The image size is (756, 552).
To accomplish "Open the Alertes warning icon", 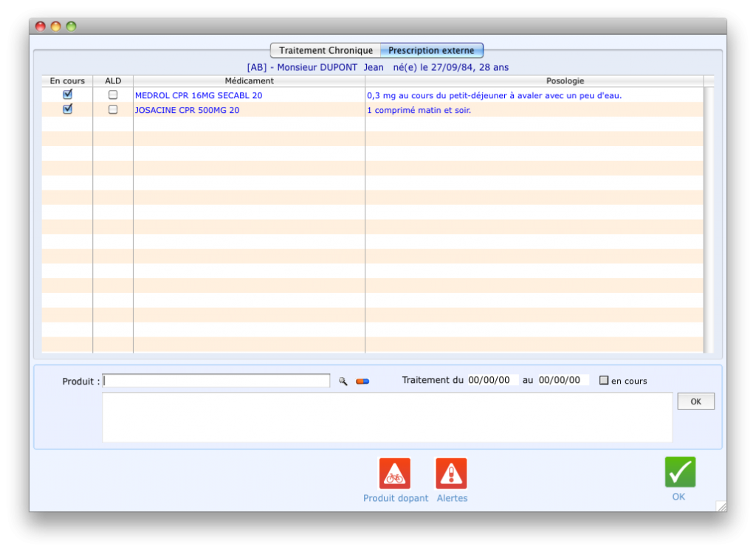I will 451,474.
